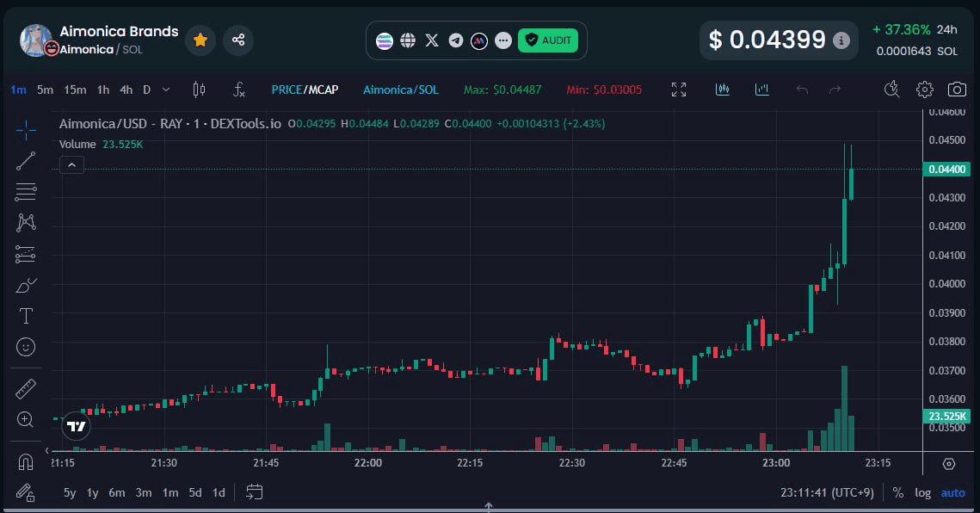Click the Aimonica token avatar
Screen dimensions: 980x513
point(35,40)
